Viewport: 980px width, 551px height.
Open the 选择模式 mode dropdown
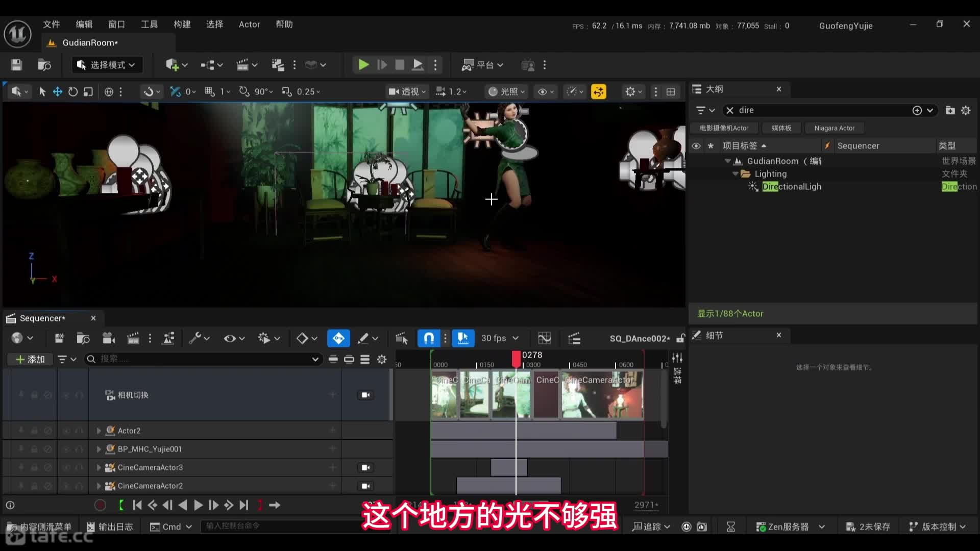pyautogui.click(x=107, y=65)
